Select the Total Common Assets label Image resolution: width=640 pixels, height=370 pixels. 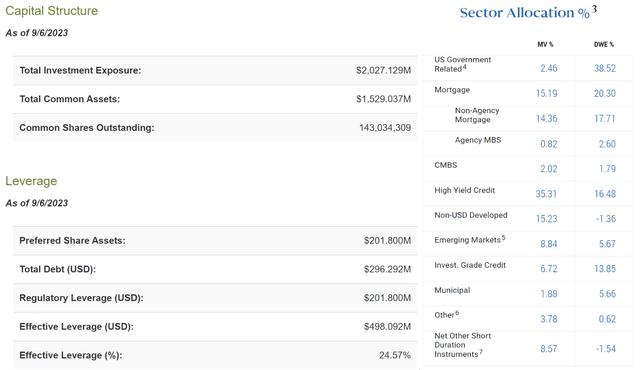click(69, 99)
